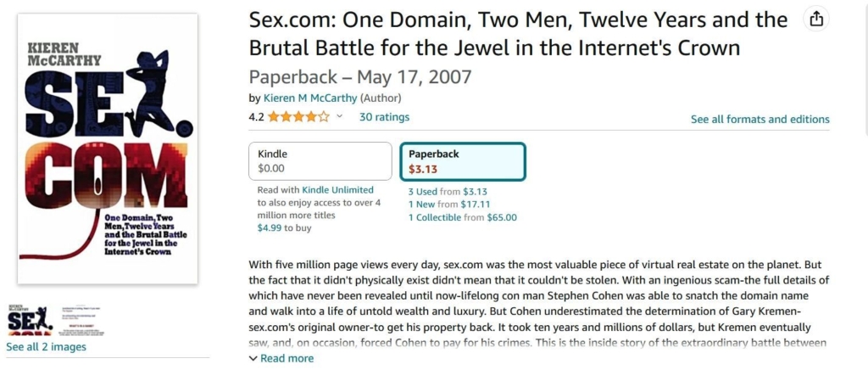Screen dimensions: 868x370
Task: Click the $4.99 to buy price
Action: click(x=270, y=227)
